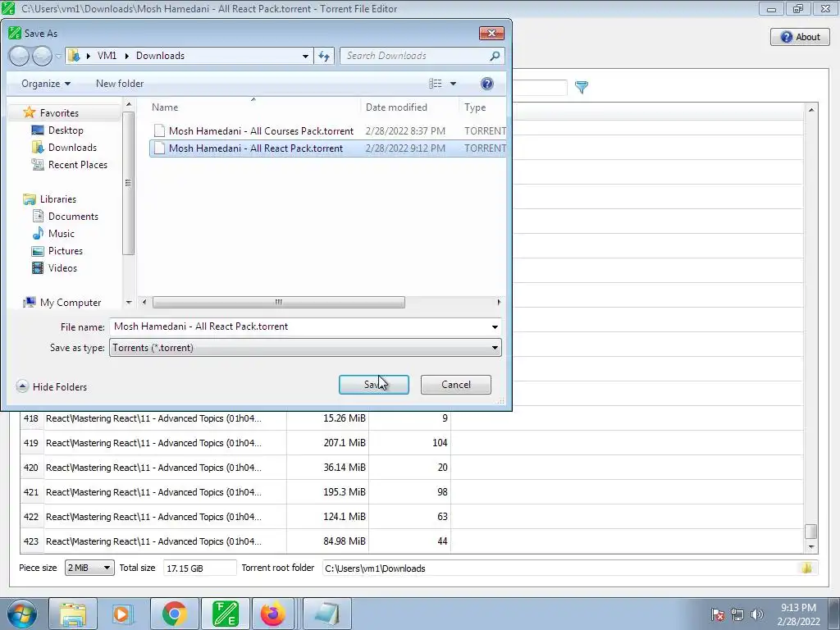840x630 pixels.
Task: Click navigation pane scroll down arrow
Action: 129,303
